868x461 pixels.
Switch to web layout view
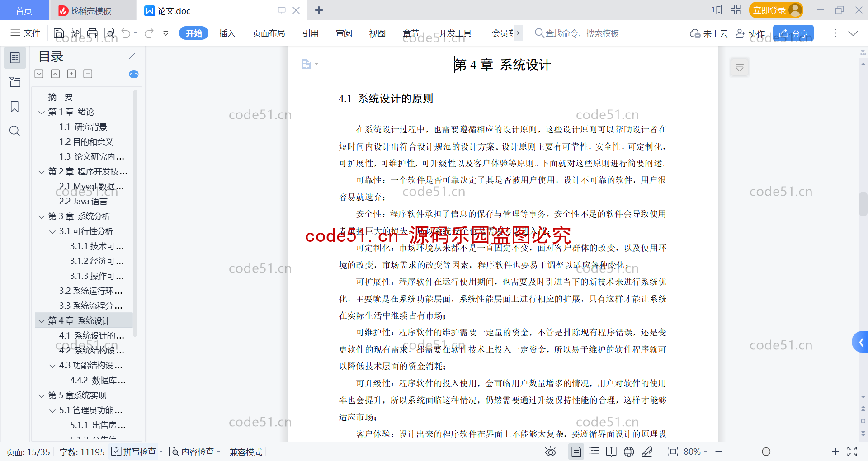coord(629,452)
